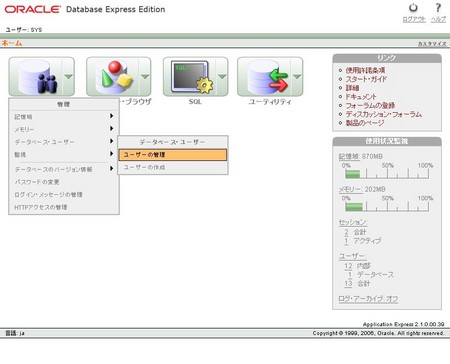Image resolution: width=450 pixels, height=364 pixels.
Task: Click the 記憶域 usage link
Action: (349, 156)
